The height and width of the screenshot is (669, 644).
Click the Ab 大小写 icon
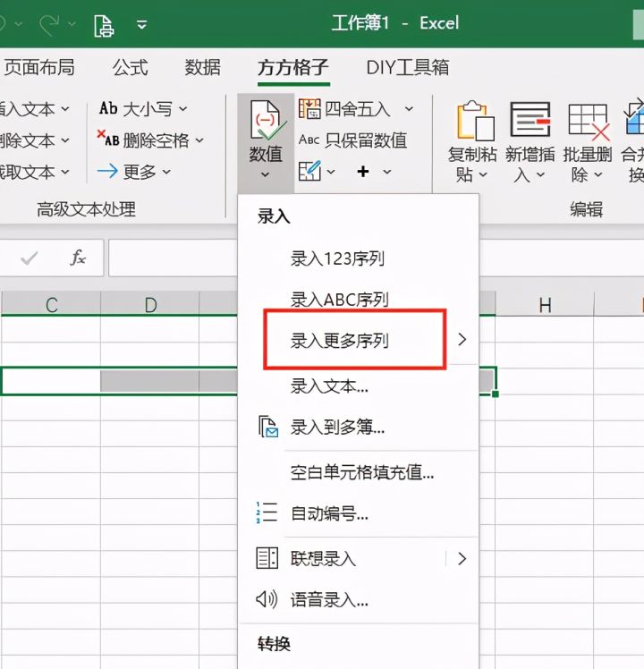click(108, 108)
